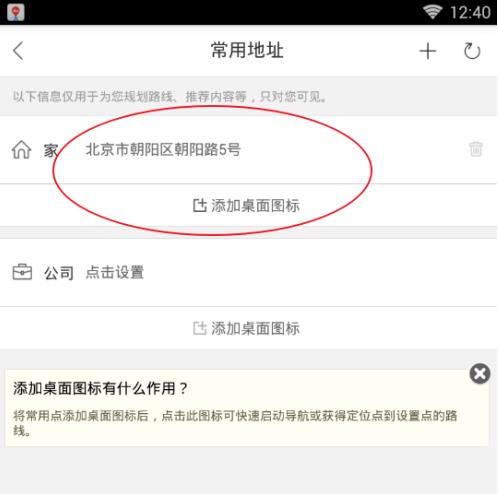Tap the 添加桌面图标有什么作用 tip heading
Viewport: 498px width, 494px height.
[x=101, y=388]
